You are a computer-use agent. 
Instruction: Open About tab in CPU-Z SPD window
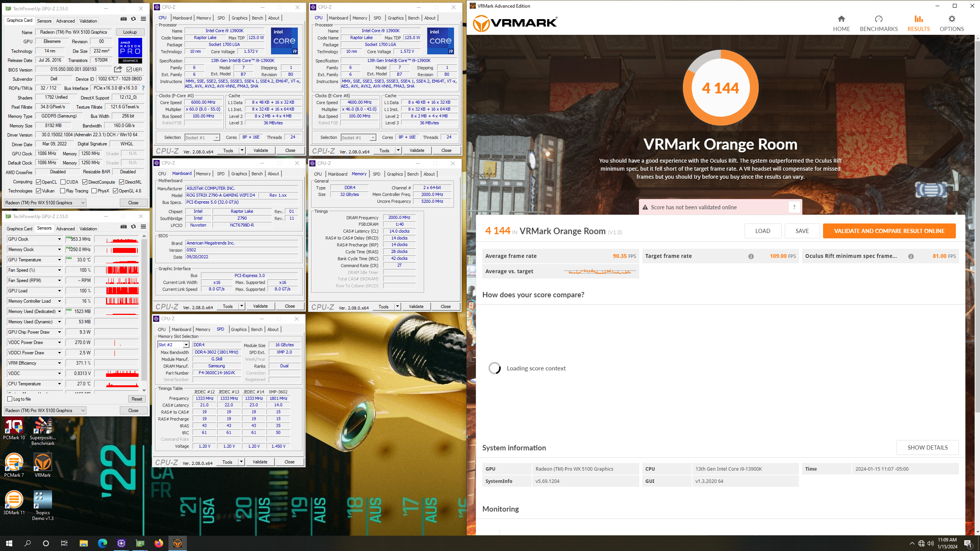tap(273, 329)
